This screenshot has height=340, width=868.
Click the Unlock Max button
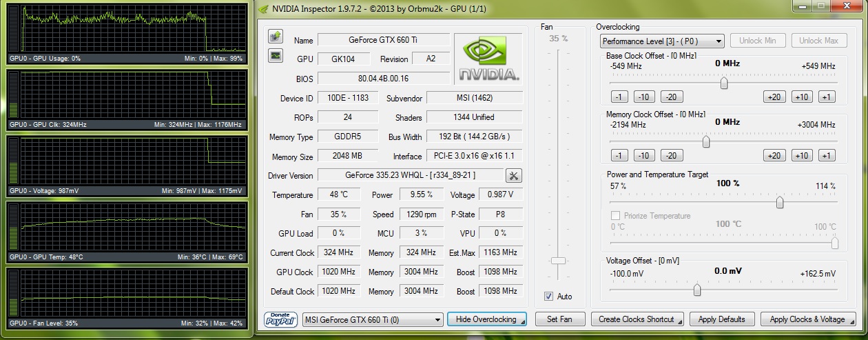pyautogui.click(x=818, y=41)
